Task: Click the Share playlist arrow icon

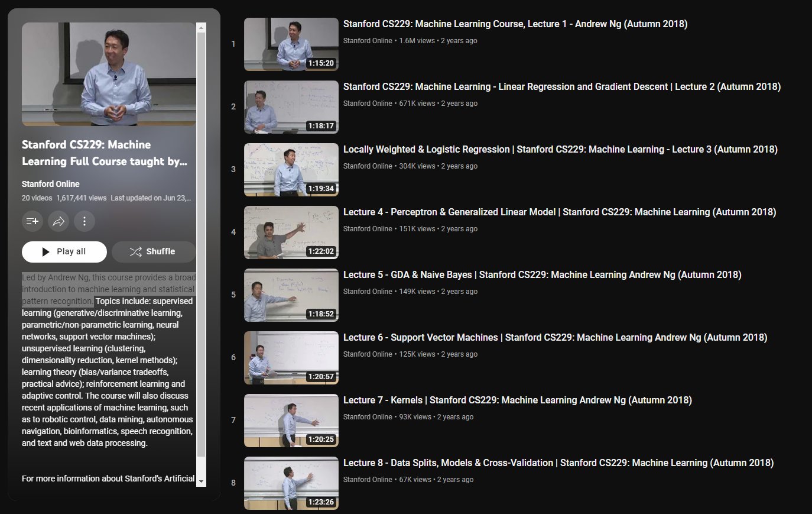Action: point(59,221)
